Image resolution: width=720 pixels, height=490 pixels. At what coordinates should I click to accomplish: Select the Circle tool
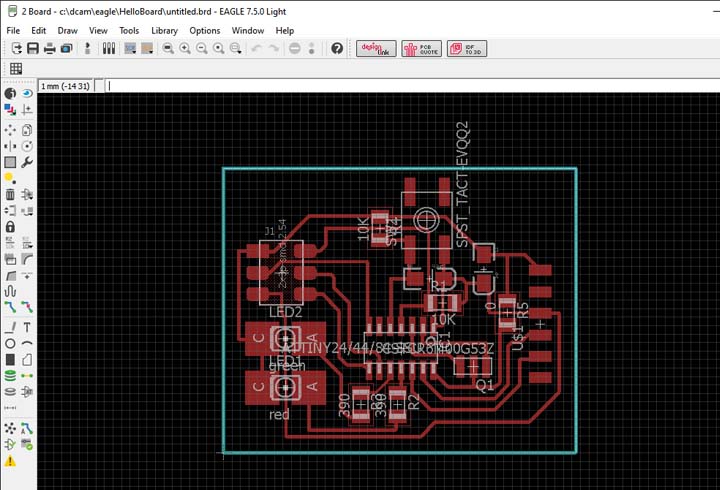tap(10, 344)
